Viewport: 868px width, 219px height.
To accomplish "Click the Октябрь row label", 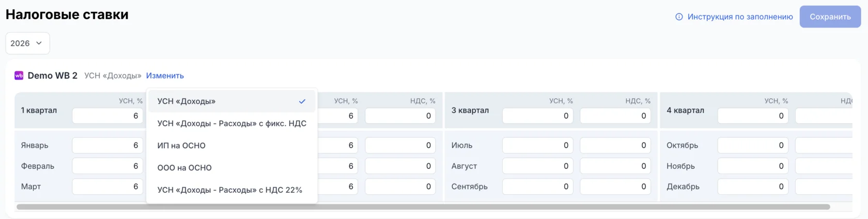I will [x=682, y=145].
